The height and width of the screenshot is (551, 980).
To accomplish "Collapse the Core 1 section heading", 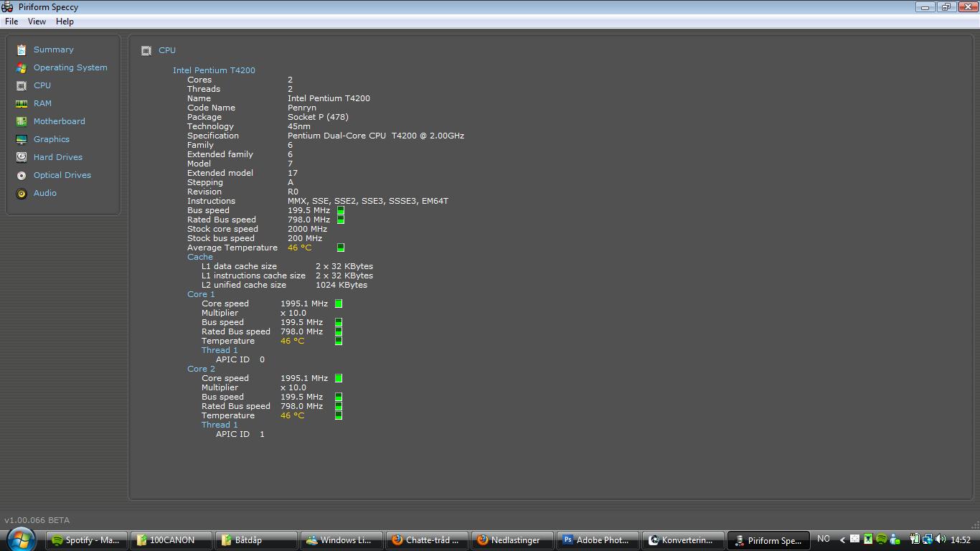I will 201,294.
